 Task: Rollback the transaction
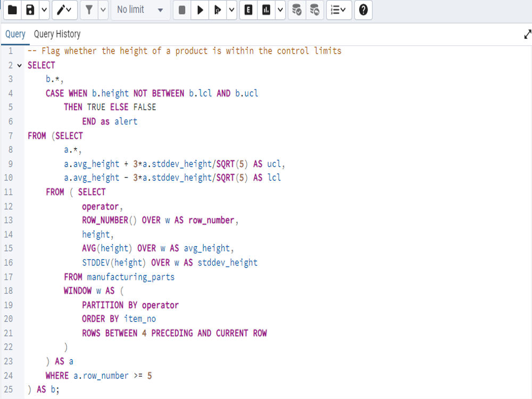pyautogui.click(x=314, y=10)
